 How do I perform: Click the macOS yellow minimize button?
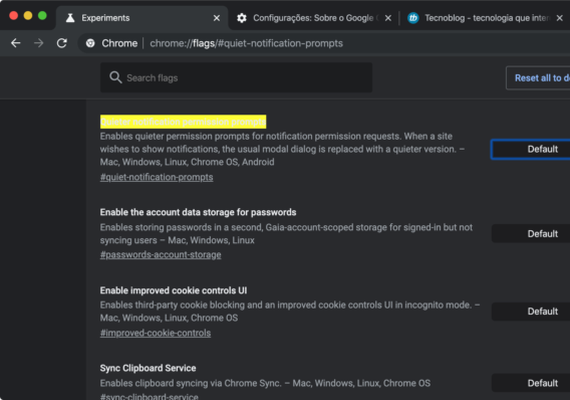(28, 16)
